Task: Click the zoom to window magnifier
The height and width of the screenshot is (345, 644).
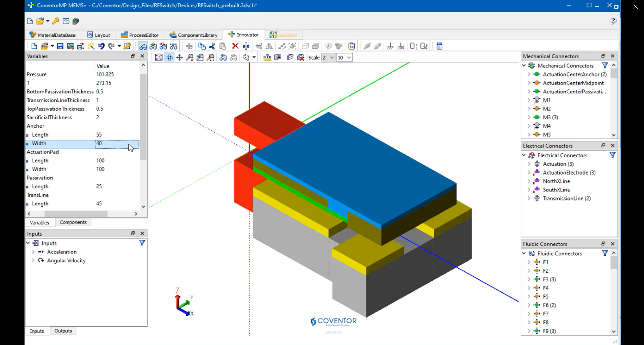Action: 200,57
